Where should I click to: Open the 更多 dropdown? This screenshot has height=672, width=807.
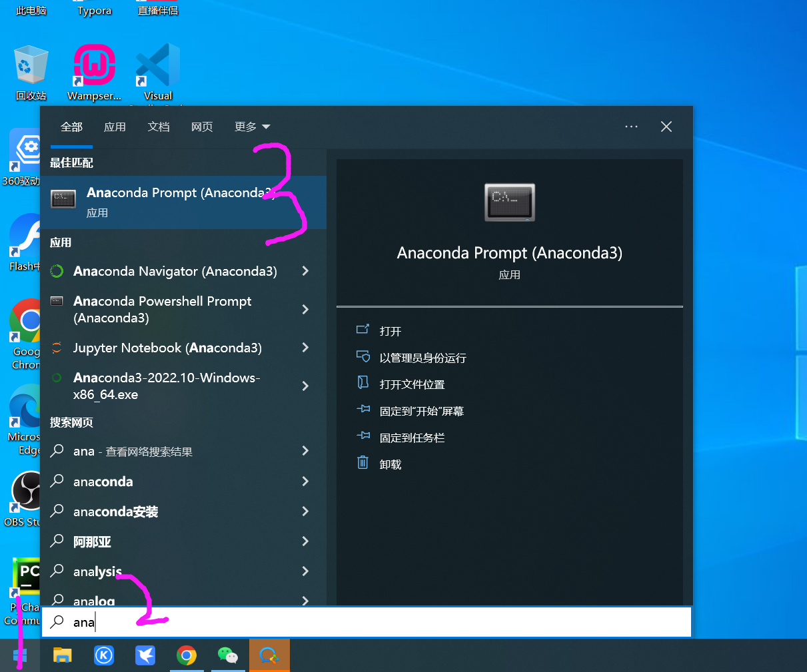tap(252, 127)
